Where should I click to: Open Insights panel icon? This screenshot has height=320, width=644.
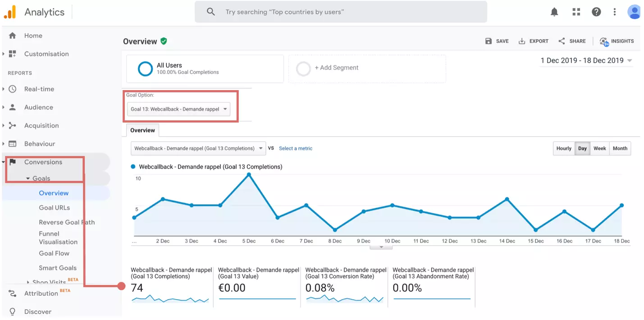coord(604,41)
